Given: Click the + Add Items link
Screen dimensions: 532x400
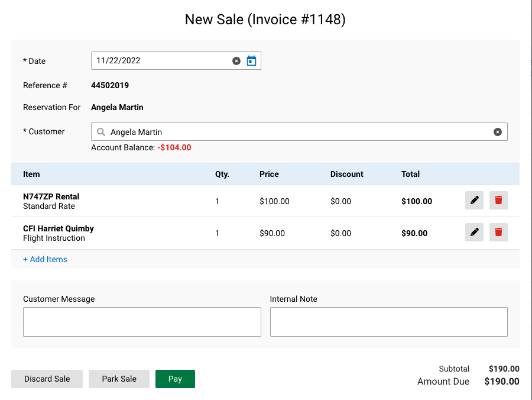Looking at the screenshot, I should (x=45, y=259).
